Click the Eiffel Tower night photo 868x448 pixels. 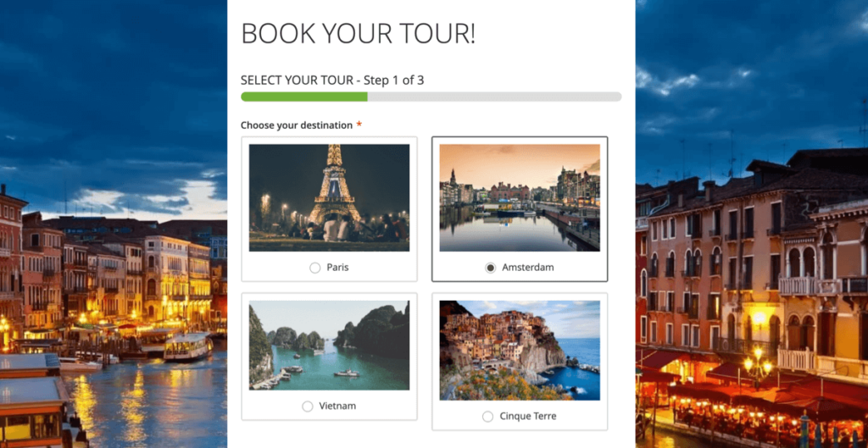pyautogui.click(x=330, y=197)
